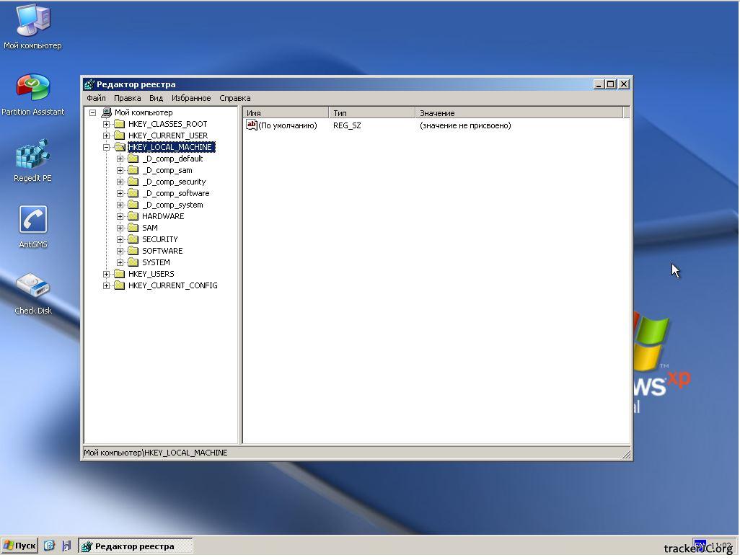
Task: Launch Regedit PE desktop icon
Action: [32, 154]
